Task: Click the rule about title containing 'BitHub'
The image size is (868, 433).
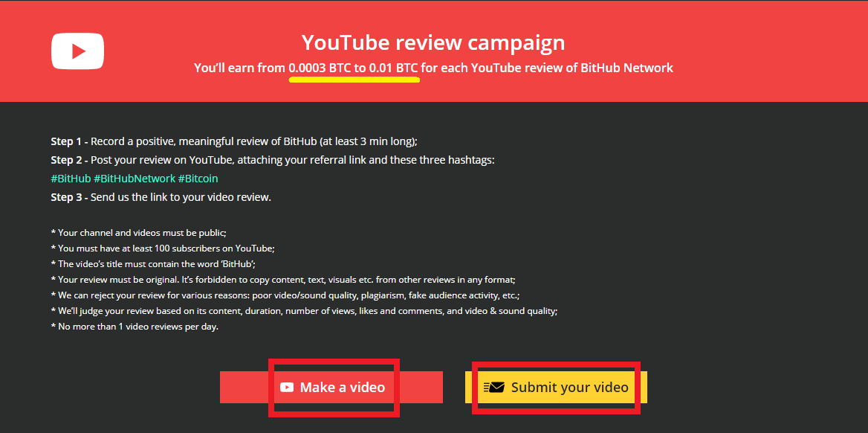Action: (x=153, y=264)
